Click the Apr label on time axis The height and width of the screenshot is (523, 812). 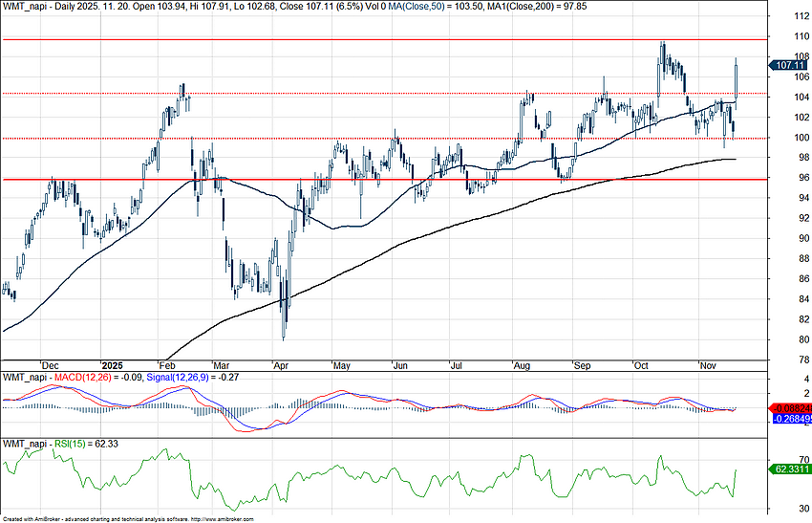coord(280,365)
